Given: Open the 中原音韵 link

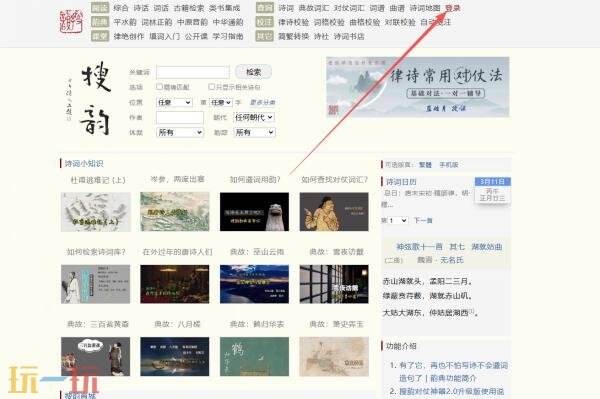Looking at the screenshot, I should tap(192, 22).
